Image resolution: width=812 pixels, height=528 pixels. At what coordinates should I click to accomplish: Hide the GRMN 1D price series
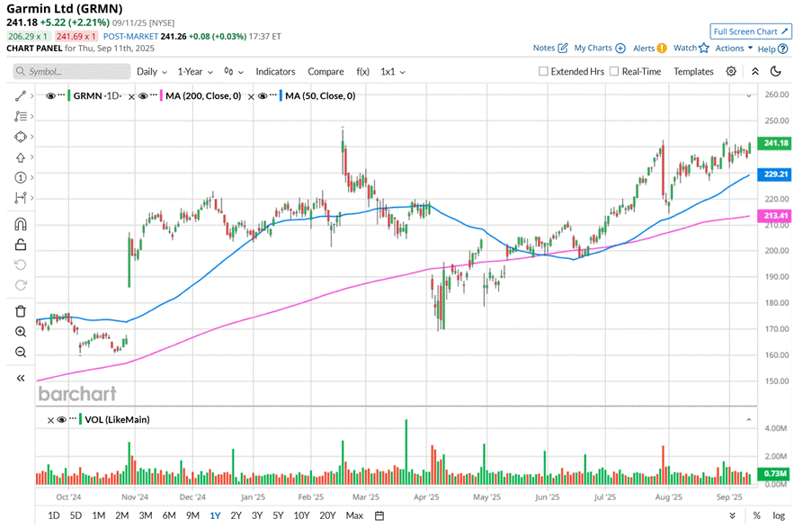tap(50, 96)
